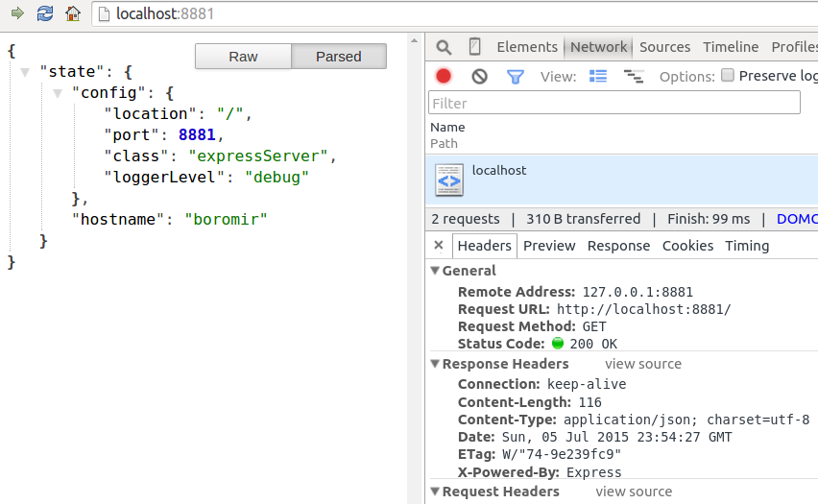Open the Headers details tab
Image resolution: width=818 pixels, height=504 pixels.
coord(484,246)
